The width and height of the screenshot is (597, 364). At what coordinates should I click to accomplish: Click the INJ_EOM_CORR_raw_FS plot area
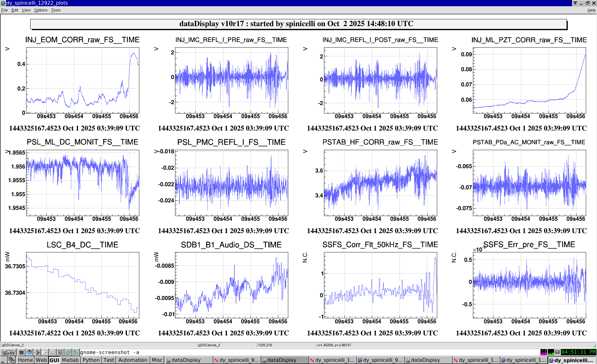[82, 80]
